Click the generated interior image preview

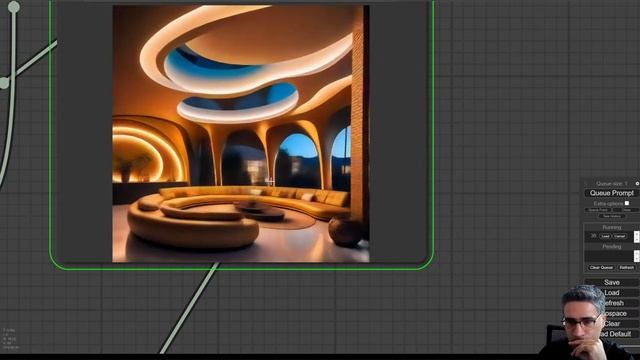(x=241, y=133)
